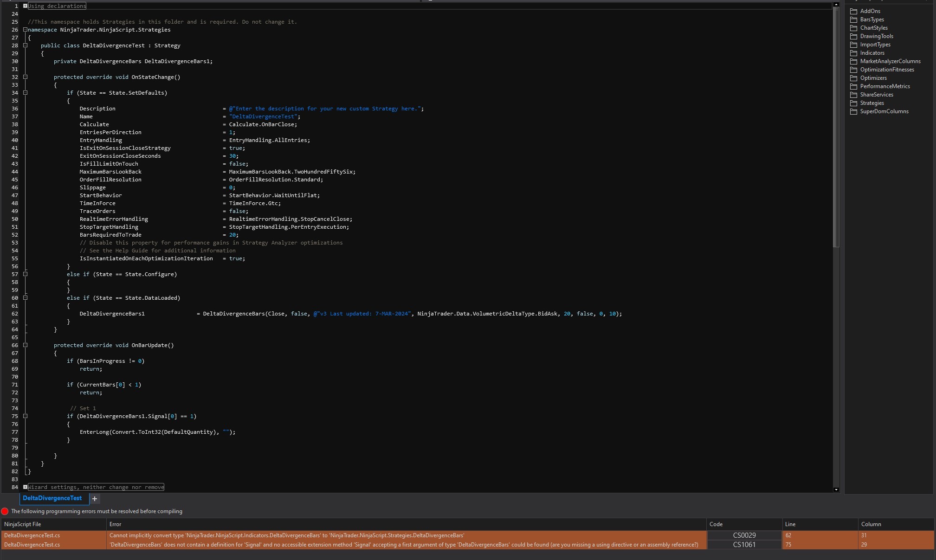Collapse the OnBarUpdate method block
The height and width of the screenshot is (560, 936).
click(x=25, y=345)
